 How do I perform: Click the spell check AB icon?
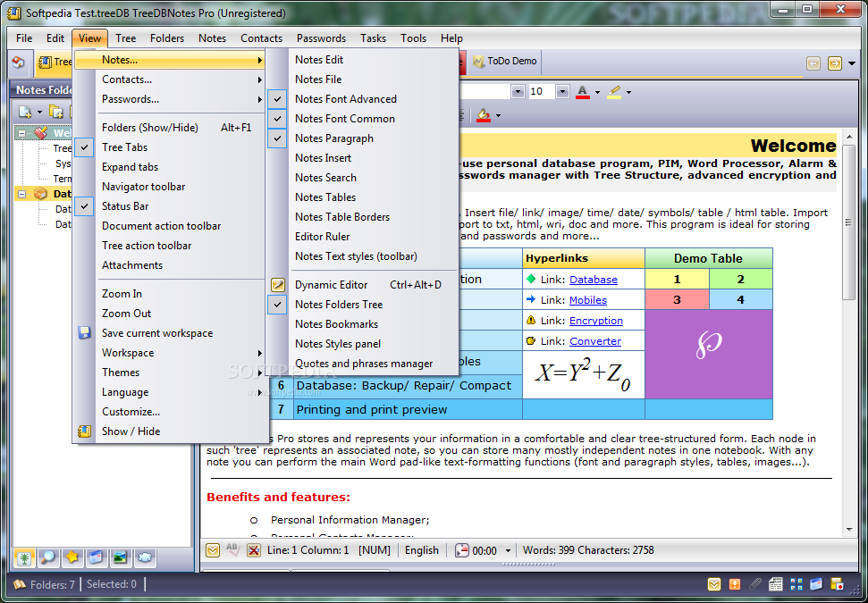(232, 550)
